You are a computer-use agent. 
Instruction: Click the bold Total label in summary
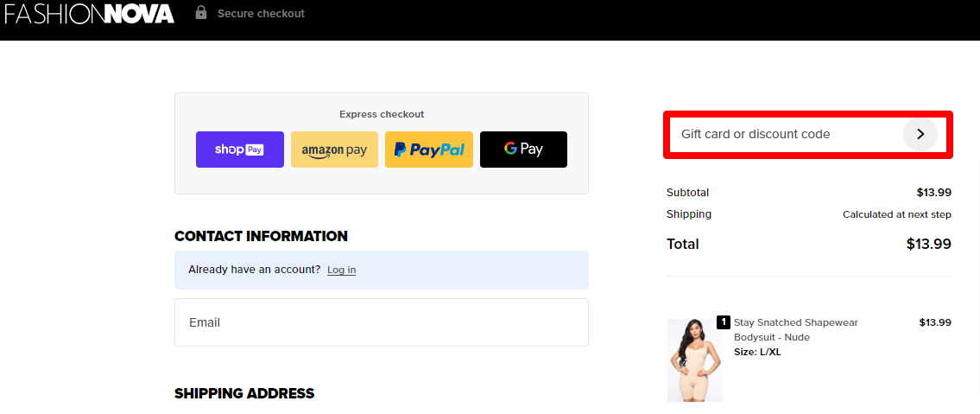point(682,244)
